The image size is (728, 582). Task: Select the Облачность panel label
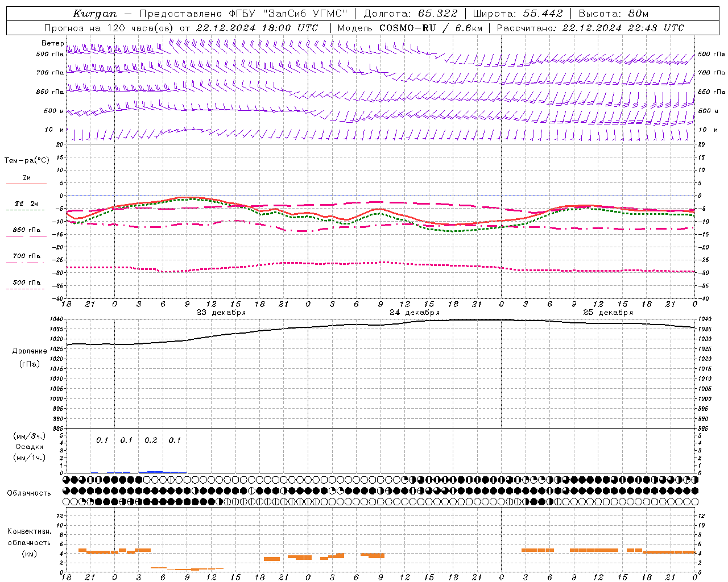(x=29, y=493)
